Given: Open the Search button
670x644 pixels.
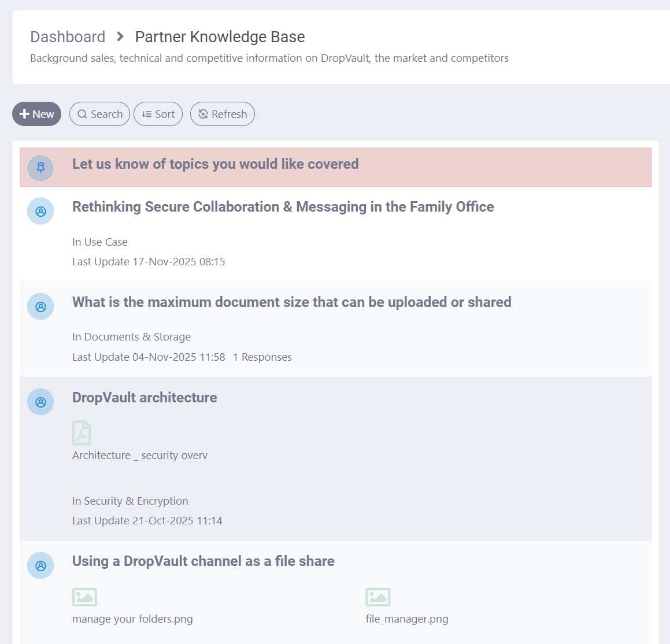Looking at the screenshot, I should pyautogui.click(x=99, y=114).
